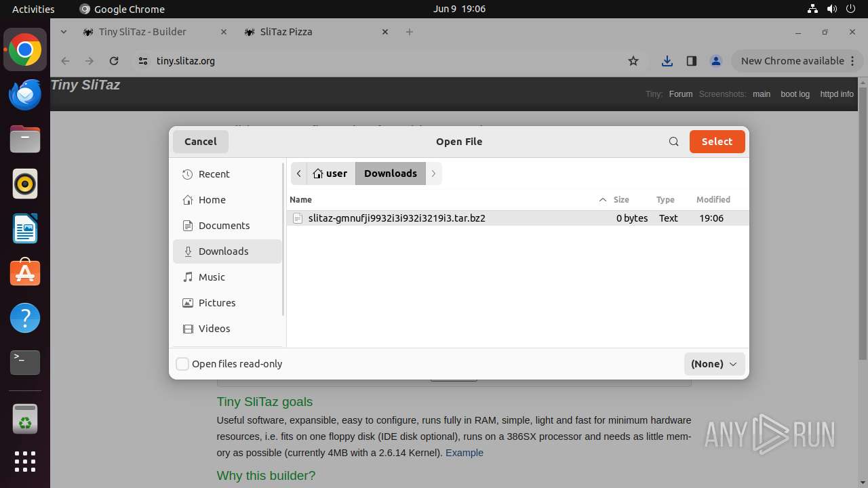This screenshot has width=868, height=488.
Task: Select slitaz-gmnufji9932i3i932i3219i3.tar.bz2 file
Action: pos(518,218)
